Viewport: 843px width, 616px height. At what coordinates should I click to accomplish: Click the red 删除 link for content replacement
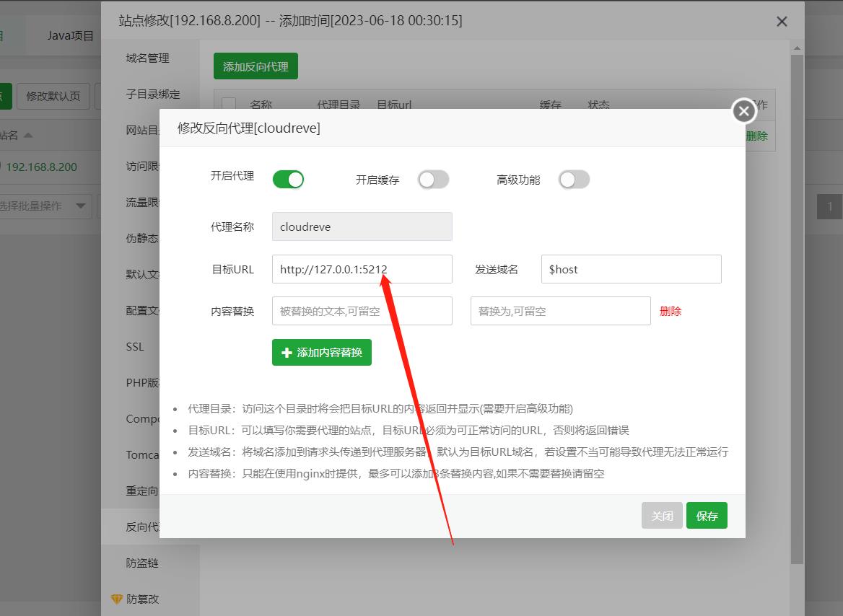pyautogui.click(x=671, y=312)
